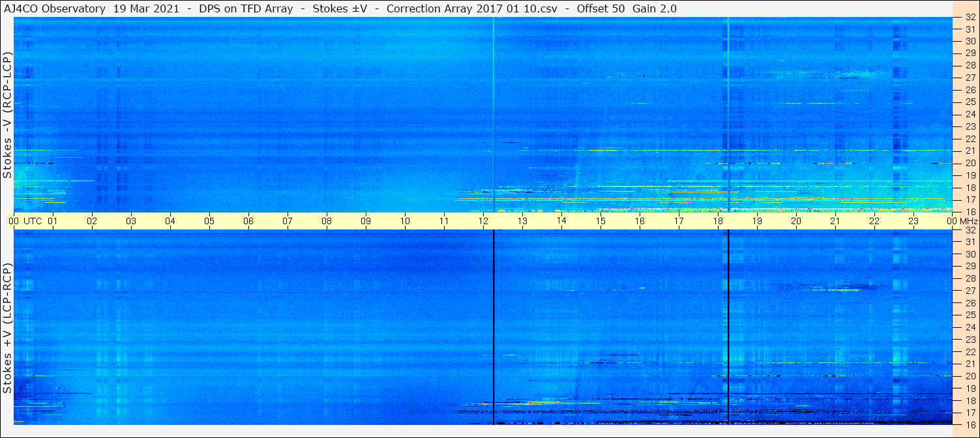This screenshot has height=438, width=980.
Task: Select the 19 hour marker on the time axis
Action: (757, 222)
